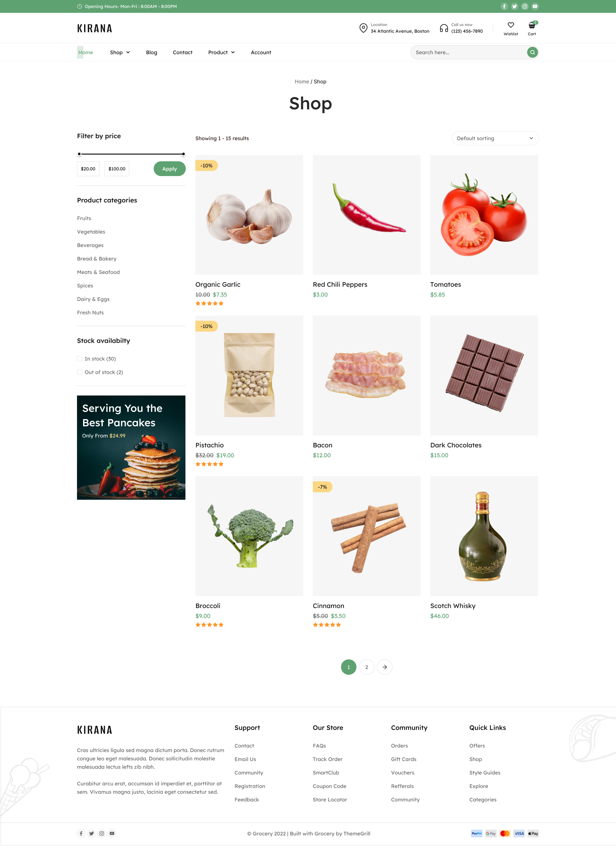Click the green search magnifier icon
This screenshot has width=616, height=846.
point(533,52)
